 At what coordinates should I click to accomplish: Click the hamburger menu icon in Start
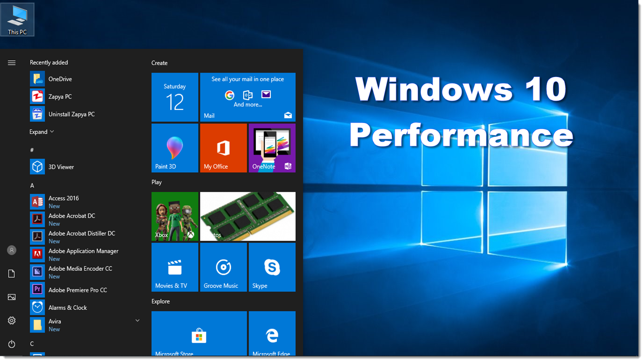(x=12, y=63)
